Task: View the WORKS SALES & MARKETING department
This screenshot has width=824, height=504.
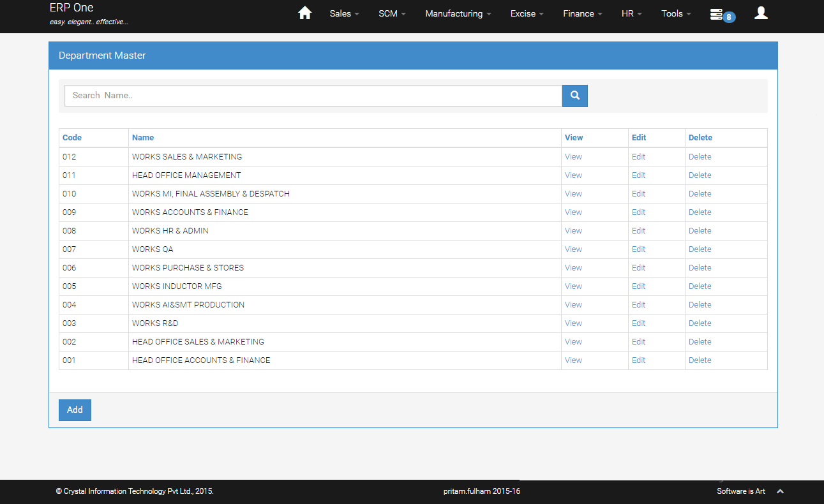Action: [573, 157]
